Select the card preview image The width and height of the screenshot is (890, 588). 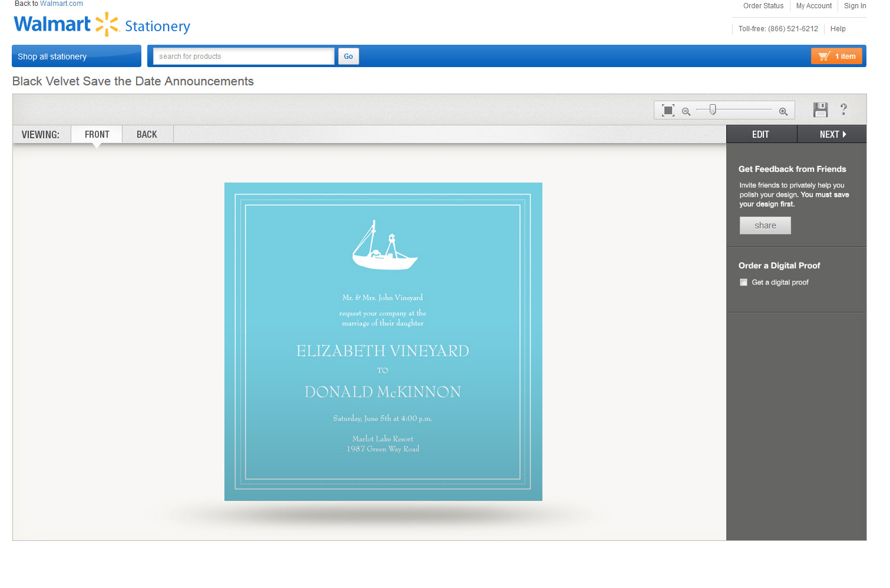tap(383, 341)
